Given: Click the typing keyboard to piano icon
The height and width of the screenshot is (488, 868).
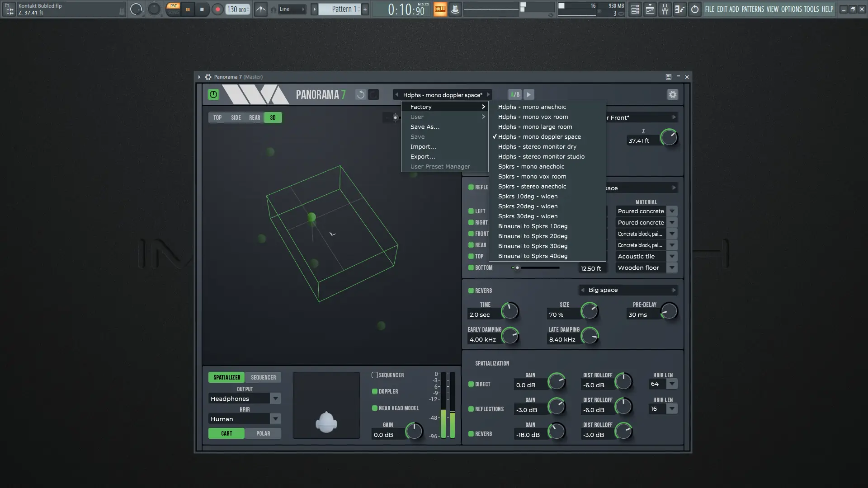Looking at the screenshot, I should (440, 9).
